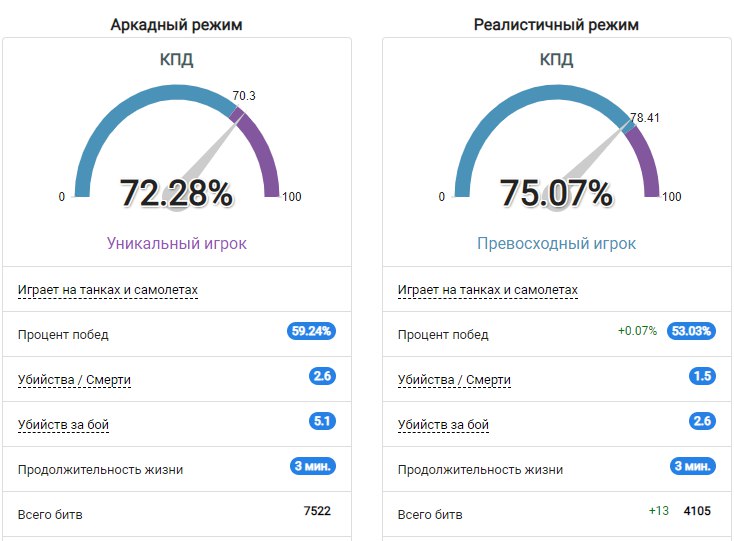The height and width of the screenshot is (541, 734).
Task: Open the 'Уникальный игрок' rating label
Action: [x=176, y=243]
